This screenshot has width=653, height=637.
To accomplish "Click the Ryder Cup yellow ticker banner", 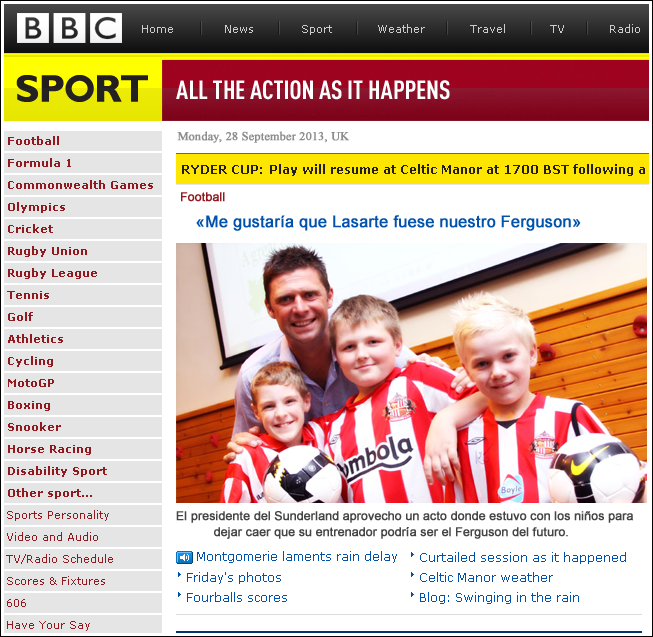I will 412,169.
